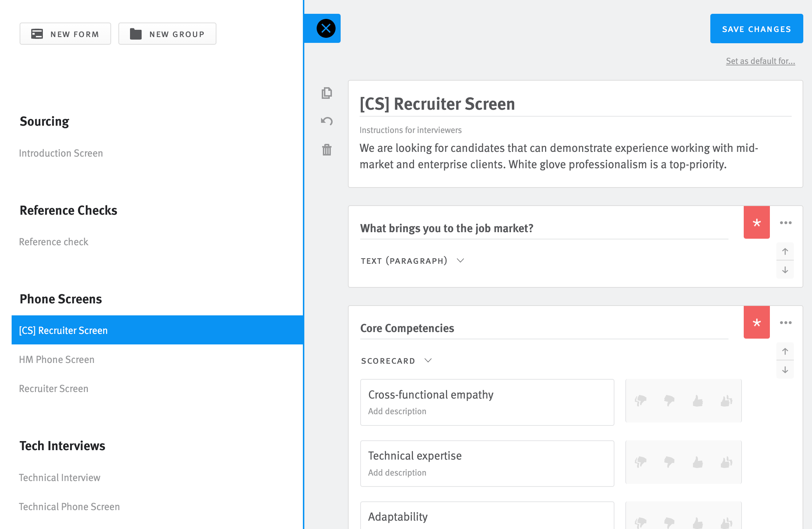812x529 pixels.
Task: Open options menu for the job market question
Action: [786, 222]
